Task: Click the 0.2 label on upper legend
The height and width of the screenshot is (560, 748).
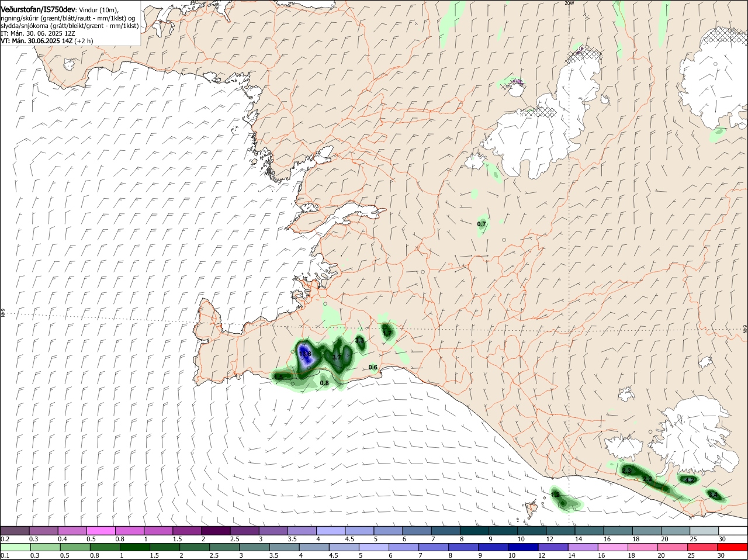Action: tap(5, 538)
